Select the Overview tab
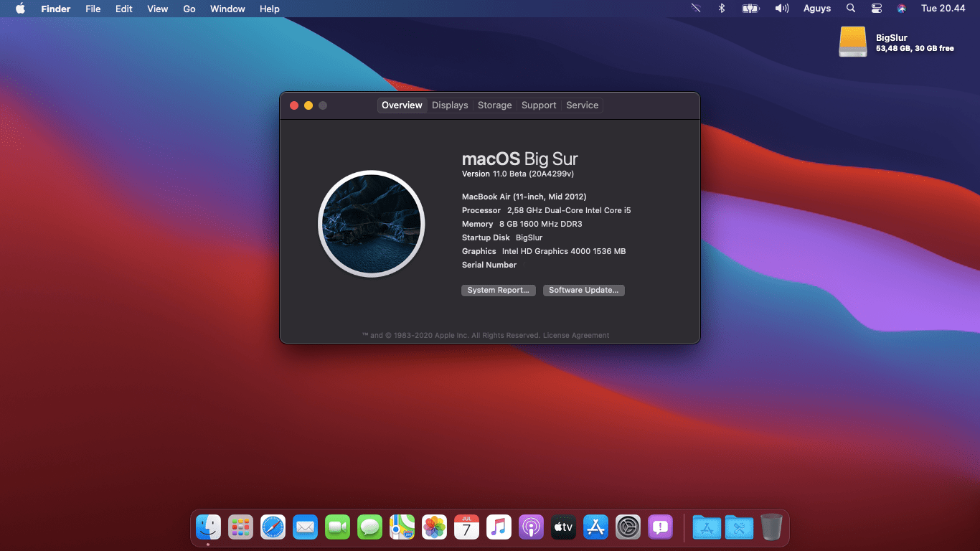This screenshot has height=551, width=980. pyautogui.click(x=402, y=105)
